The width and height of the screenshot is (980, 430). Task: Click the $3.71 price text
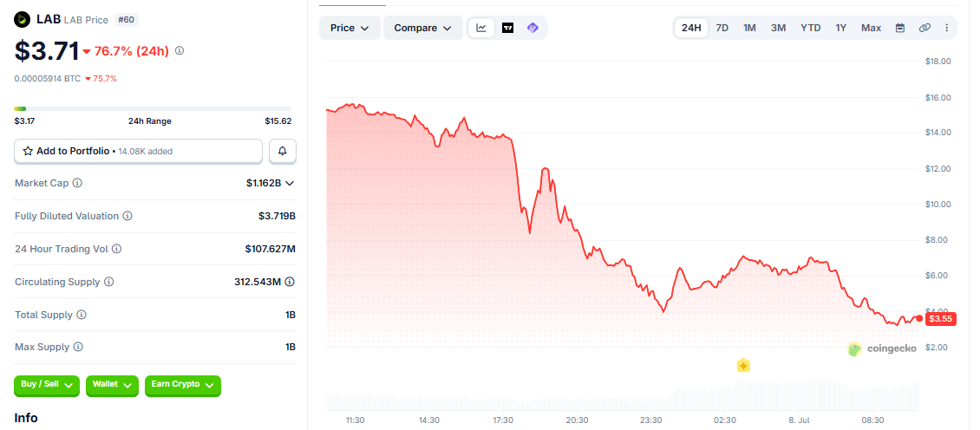coord(47,51)
